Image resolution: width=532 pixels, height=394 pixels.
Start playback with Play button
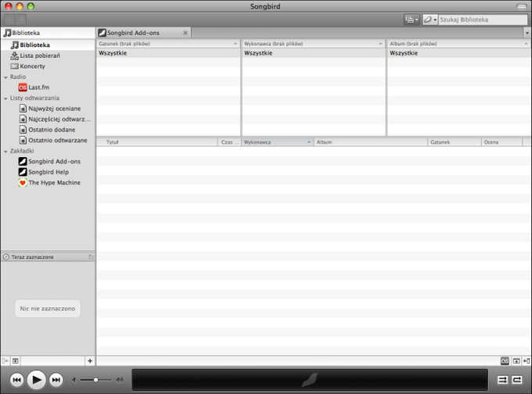36,380
